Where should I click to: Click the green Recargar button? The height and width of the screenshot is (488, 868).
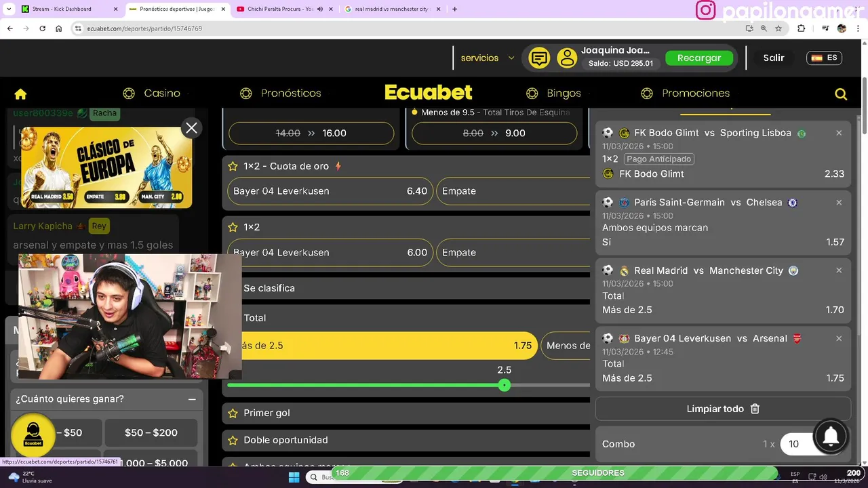(x=699, y=58)
